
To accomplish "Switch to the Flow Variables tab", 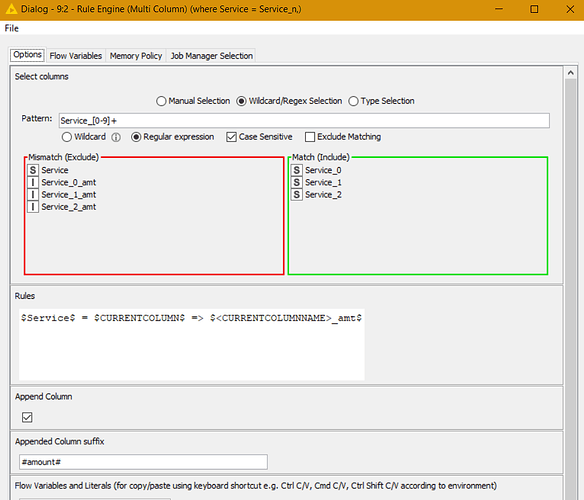I will (76, 56).
